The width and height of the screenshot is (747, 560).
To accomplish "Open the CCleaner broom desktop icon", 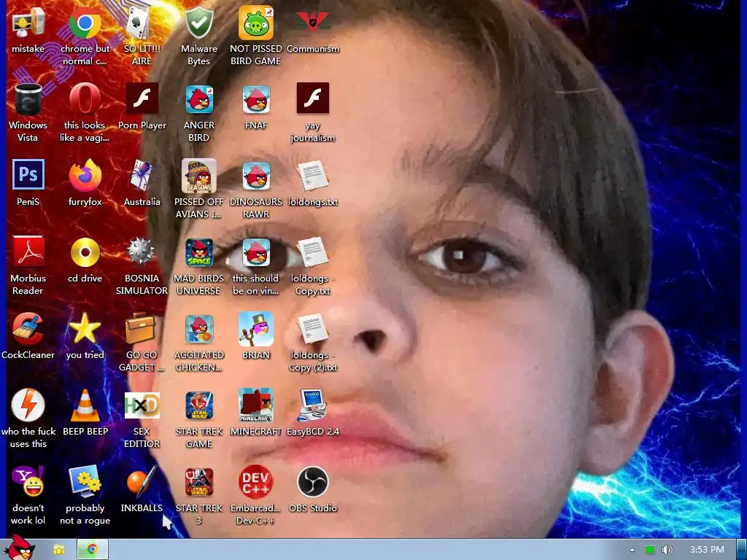I will tap(28, 329).
